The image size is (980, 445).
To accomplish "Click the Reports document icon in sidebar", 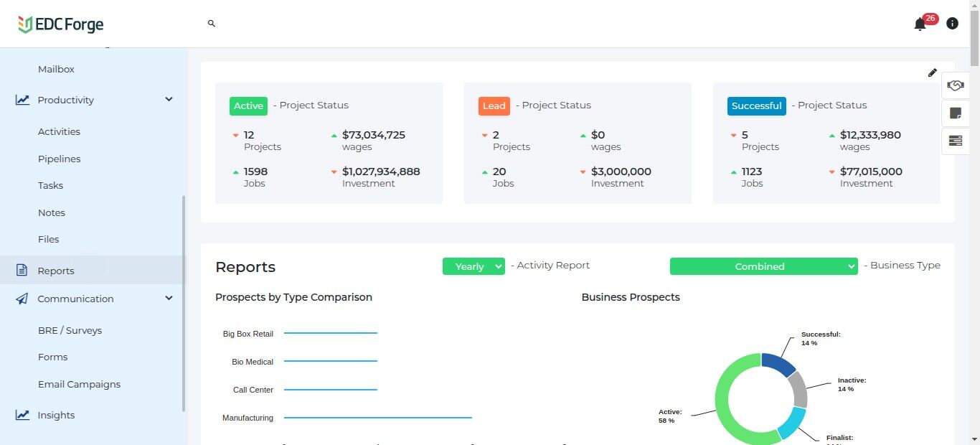I will [22, 271].
